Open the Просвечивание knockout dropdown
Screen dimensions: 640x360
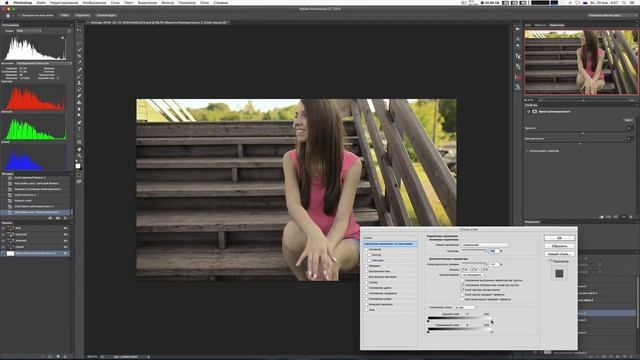(473, 275)
